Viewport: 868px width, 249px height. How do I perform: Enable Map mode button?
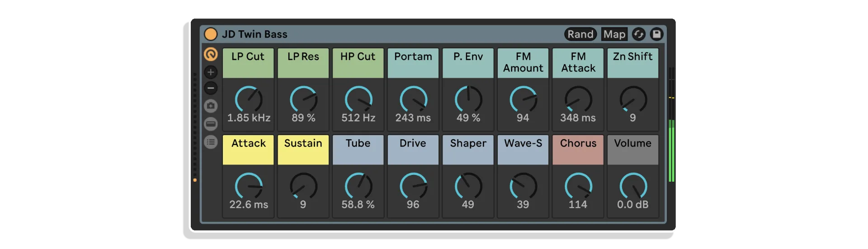click(614, 34)
